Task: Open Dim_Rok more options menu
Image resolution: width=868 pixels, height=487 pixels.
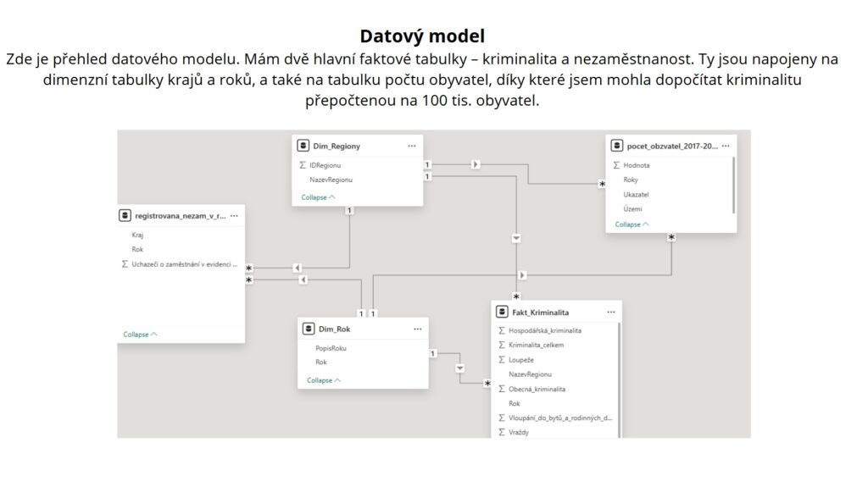Action: (417, 329)
